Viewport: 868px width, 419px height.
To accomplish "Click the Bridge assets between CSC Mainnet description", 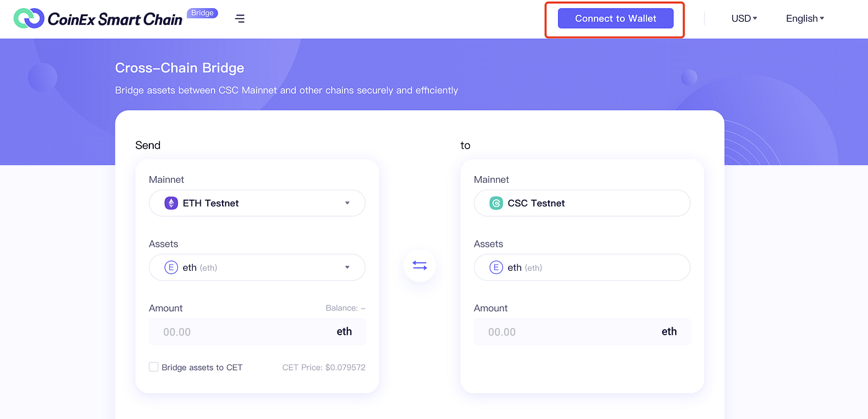I will tap(286, 90).
